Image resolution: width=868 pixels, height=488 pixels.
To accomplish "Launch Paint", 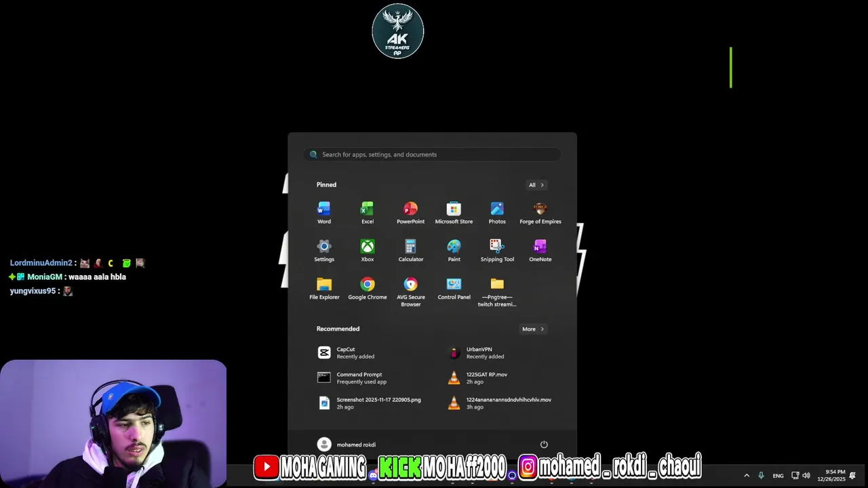I will point(454,251).
